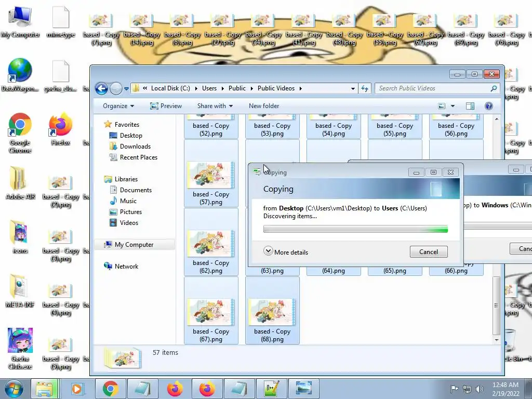Click Local Disk (C:) breadcrumb
Viewport: 532px width, 399px height.
point(170,88)
